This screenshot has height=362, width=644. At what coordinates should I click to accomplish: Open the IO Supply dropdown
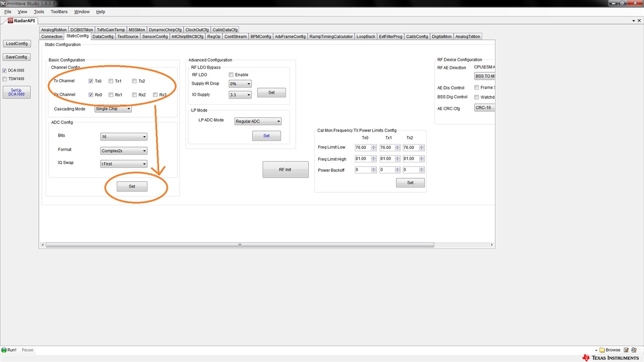point(240,95)
